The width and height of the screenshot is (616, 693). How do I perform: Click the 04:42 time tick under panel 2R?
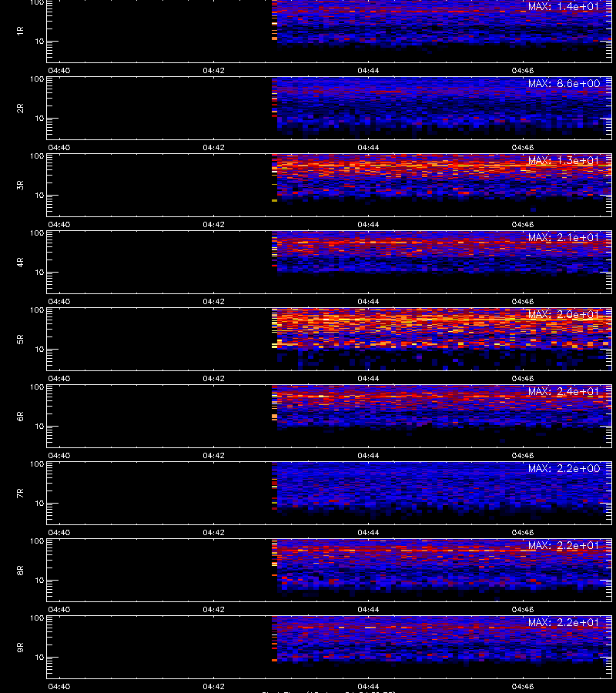(213, 147)
